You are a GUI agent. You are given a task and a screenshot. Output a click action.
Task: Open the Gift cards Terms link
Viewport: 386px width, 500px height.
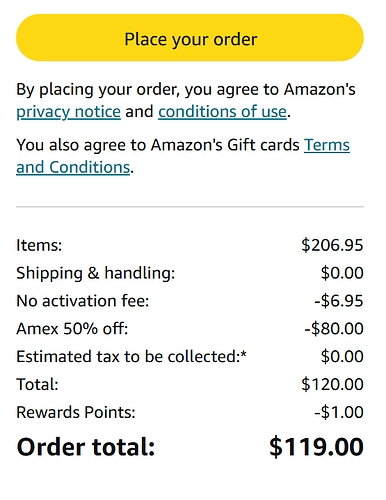click(x=327, y=145)
